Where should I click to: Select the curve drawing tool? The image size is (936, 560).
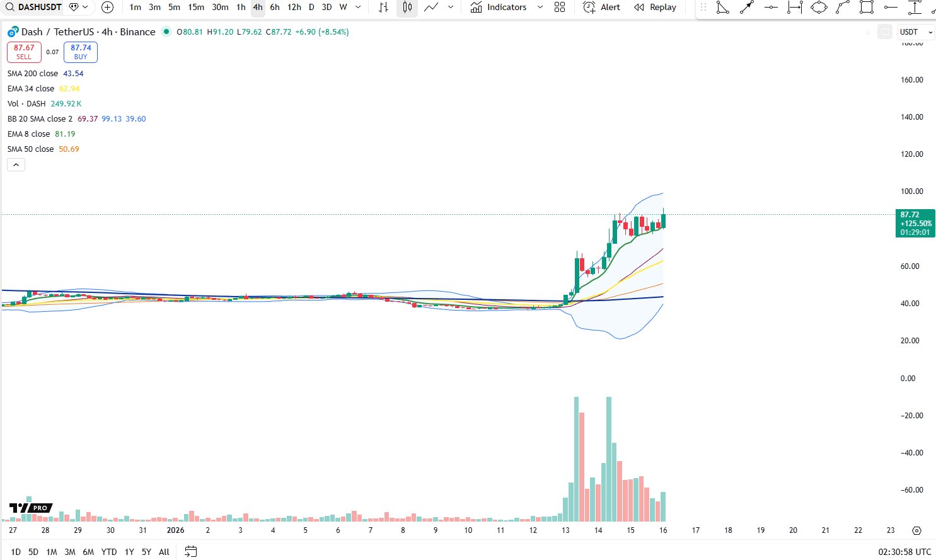click(843, 8)
